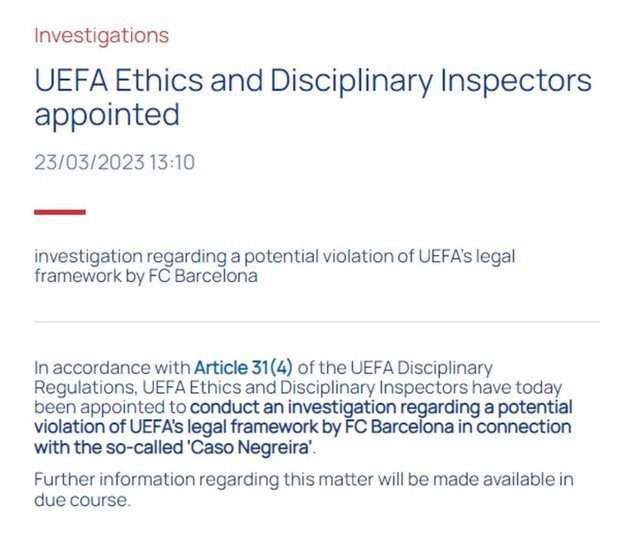
Task: Click the word 'appointed' in the headline
Action: tap(107, 115)
